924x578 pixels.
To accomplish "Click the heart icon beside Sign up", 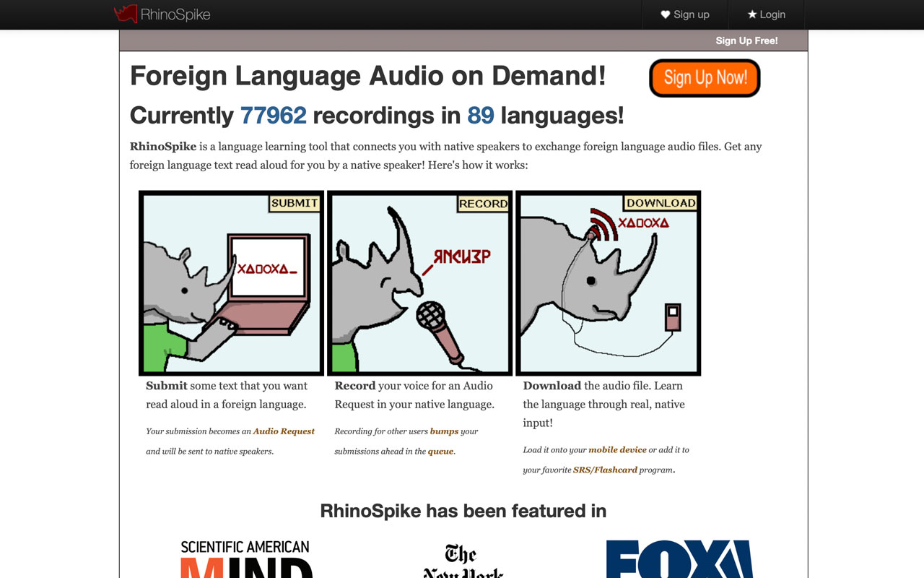I will [666, 14].
